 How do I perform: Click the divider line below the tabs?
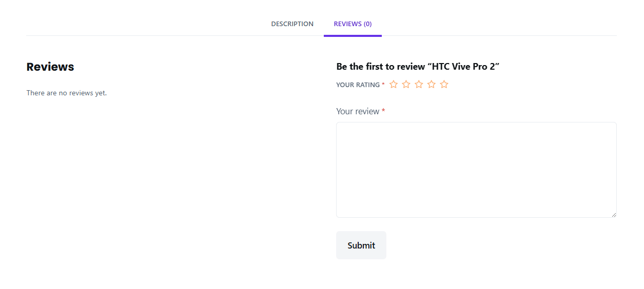(154, 36)
